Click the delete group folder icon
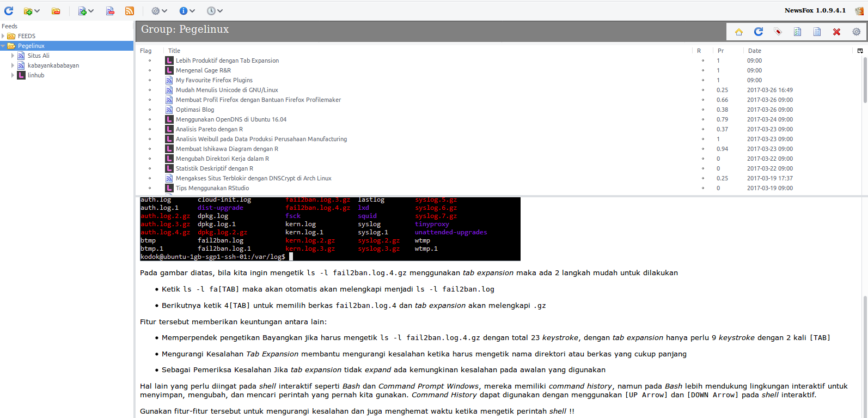The width and height of the screenshot is (868, 418). tap(56, 11)
